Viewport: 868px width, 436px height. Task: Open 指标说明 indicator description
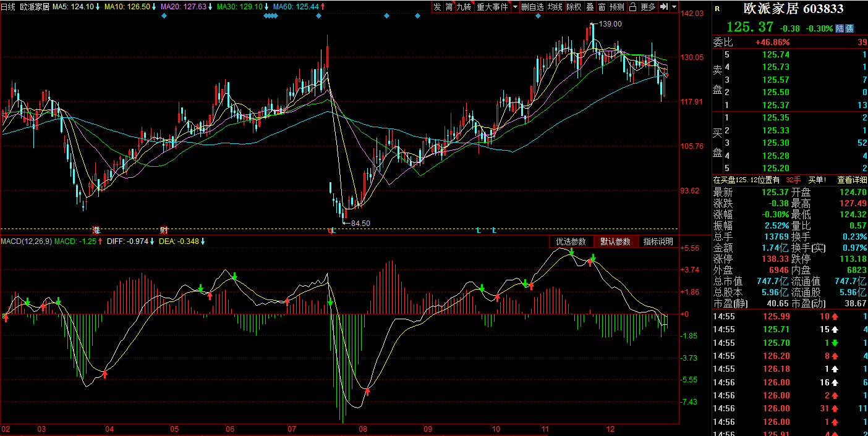658,241
